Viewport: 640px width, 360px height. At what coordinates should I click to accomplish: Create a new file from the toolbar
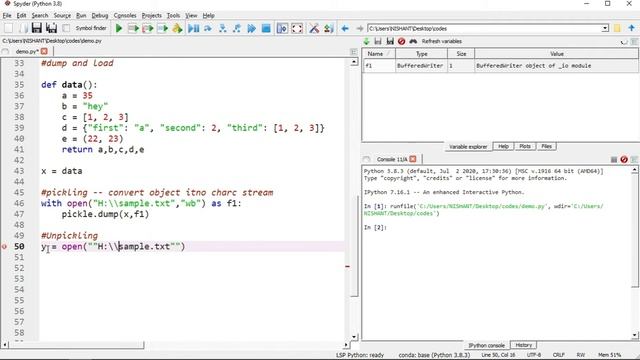9,28
